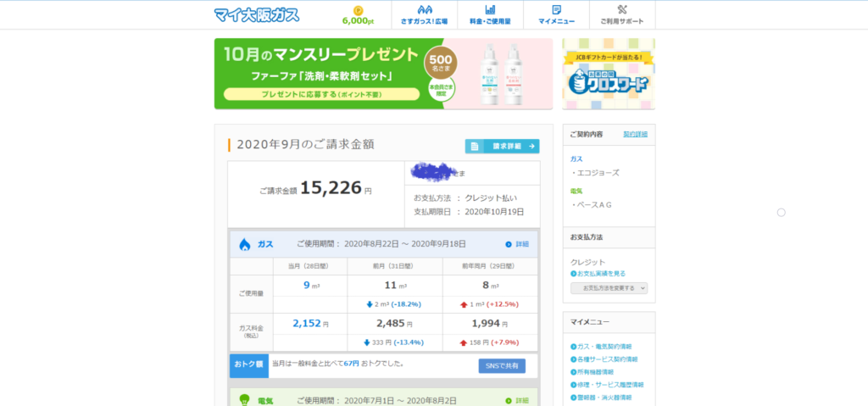
Task: Click the 請求詳細 button
Action: pos(502,146)
